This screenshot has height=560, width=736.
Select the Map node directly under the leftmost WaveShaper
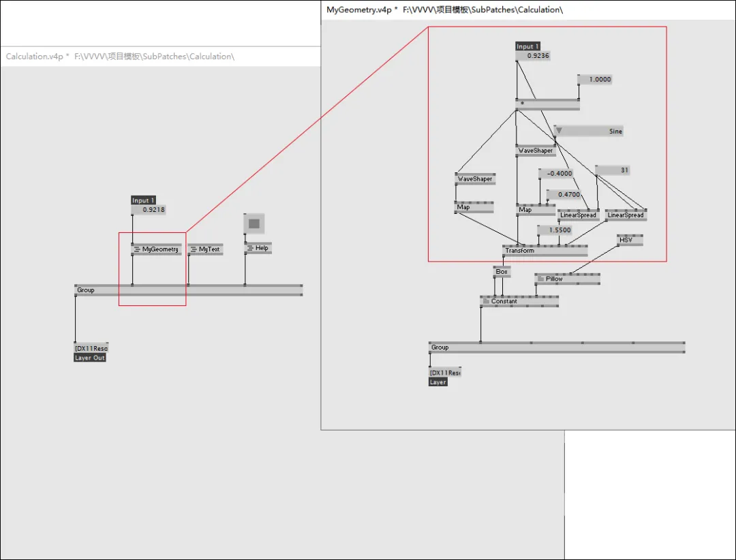[474, 207]
